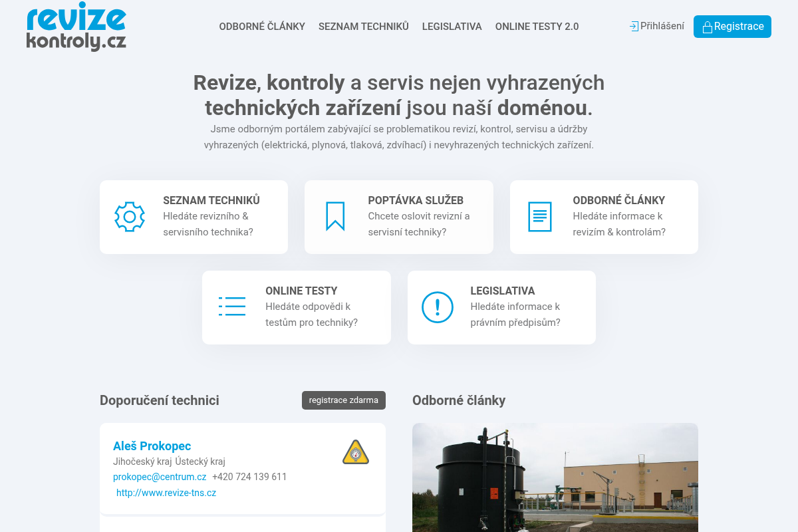The height and width of the screenshot is (532, 798).
Task: Open Online testy 2.0 in the menu
Action: coord(537,27)
